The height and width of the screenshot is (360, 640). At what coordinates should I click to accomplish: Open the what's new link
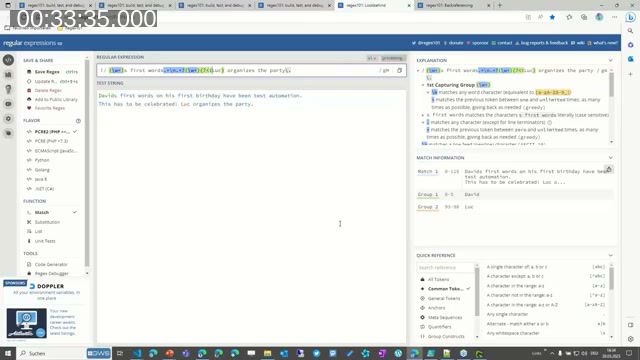coord(602,43)
